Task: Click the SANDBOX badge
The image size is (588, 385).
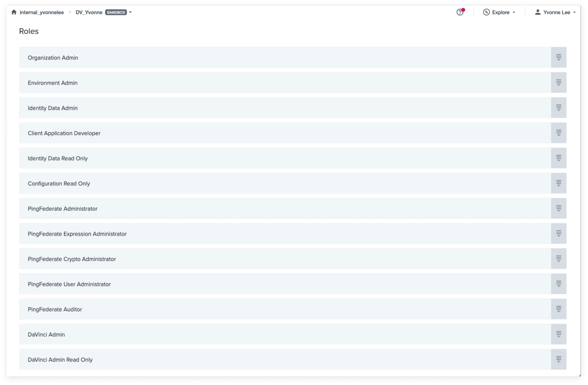Action: pyautogui.click(x=116, y=12)
